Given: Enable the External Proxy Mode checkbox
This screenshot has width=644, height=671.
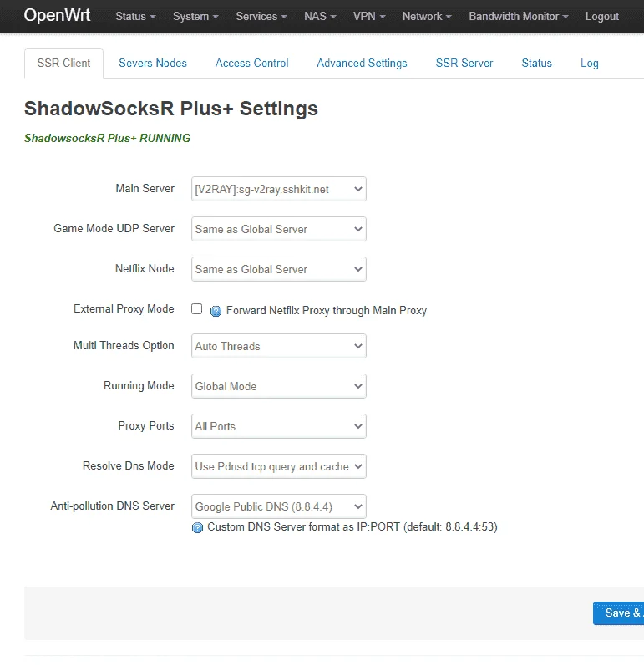Looking at the screenshot, I should 196,309.
